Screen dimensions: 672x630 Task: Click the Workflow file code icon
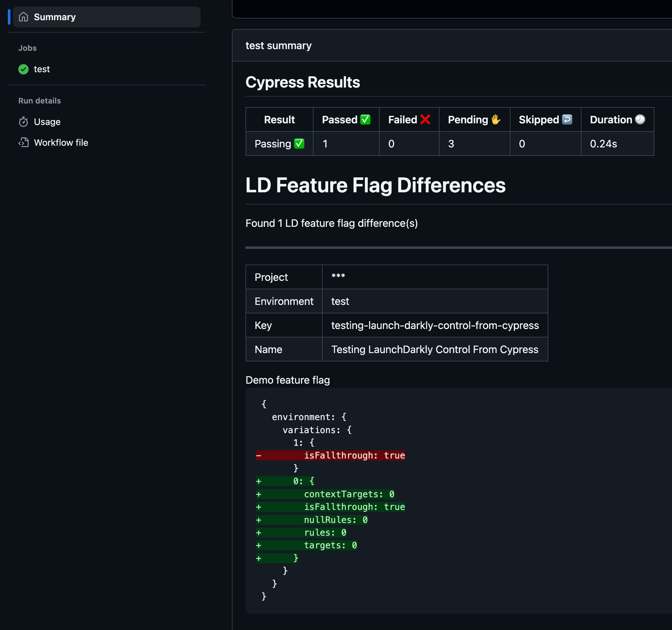[x=23, y=143]
